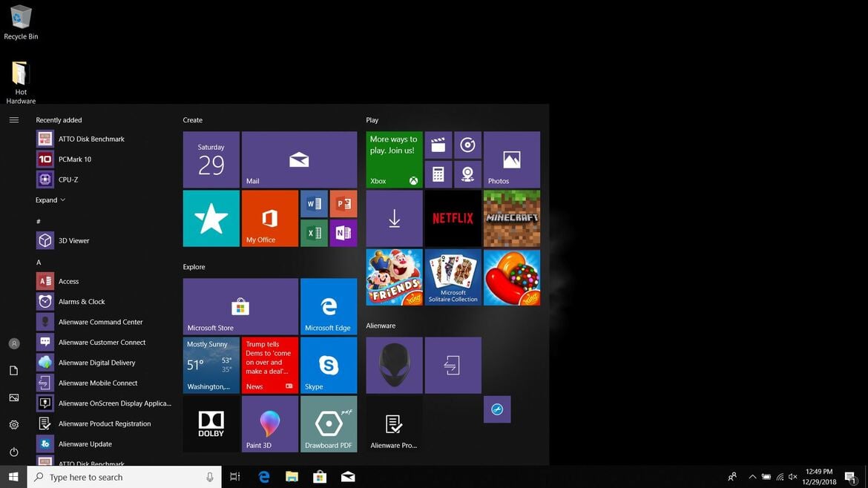Image resolution: width=868 pixels, height=488 pixels.
Task: Open Alienware Customer Connect
Action: pos(104,342)
